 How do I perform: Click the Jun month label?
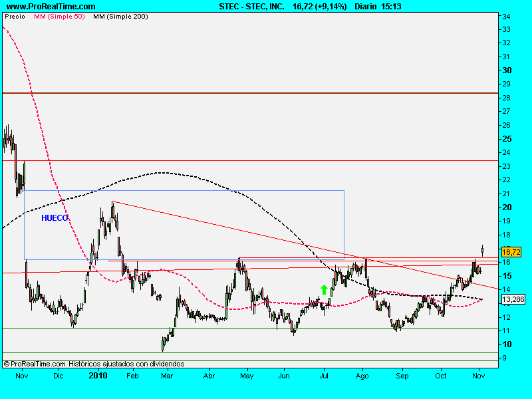tap(284, 376)
